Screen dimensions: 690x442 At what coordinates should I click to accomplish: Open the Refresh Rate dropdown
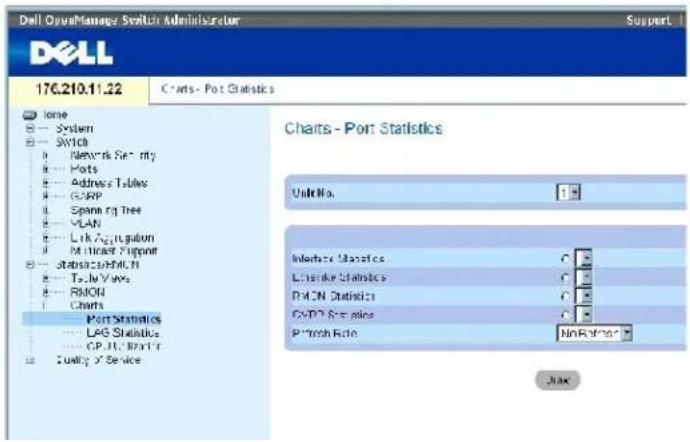pyautogui.click(x=595, y=334)
